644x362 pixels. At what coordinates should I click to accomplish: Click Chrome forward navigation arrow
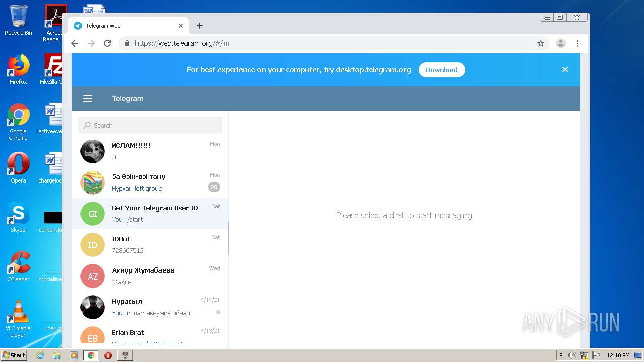pos(91,43)
